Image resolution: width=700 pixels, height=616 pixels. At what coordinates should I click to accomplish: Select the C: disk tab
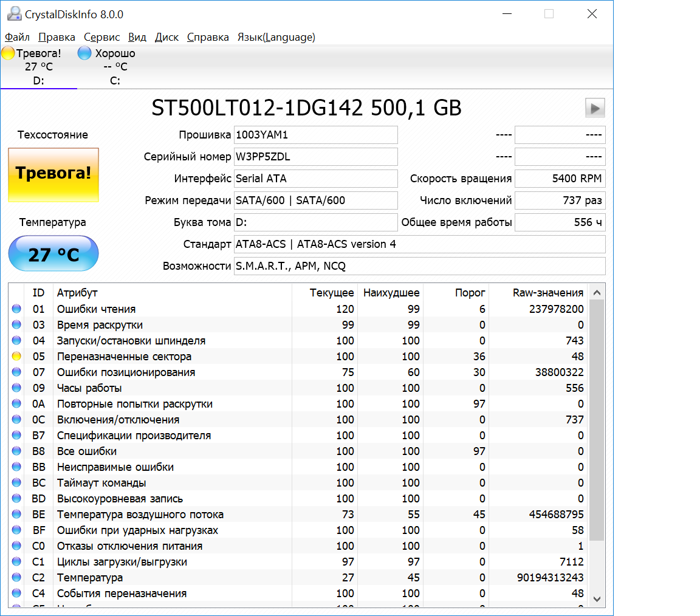click(115, 67)
